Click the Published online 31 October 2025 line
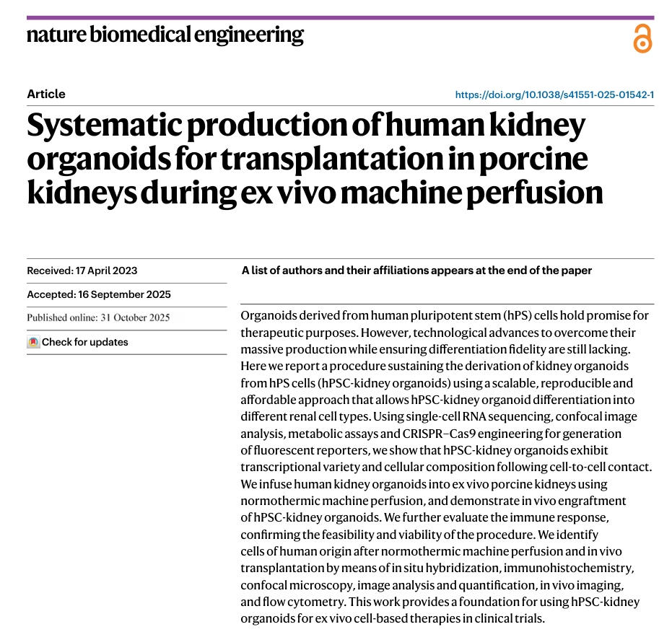The height and width of the screenshot is (632, 672). point(99,317)
